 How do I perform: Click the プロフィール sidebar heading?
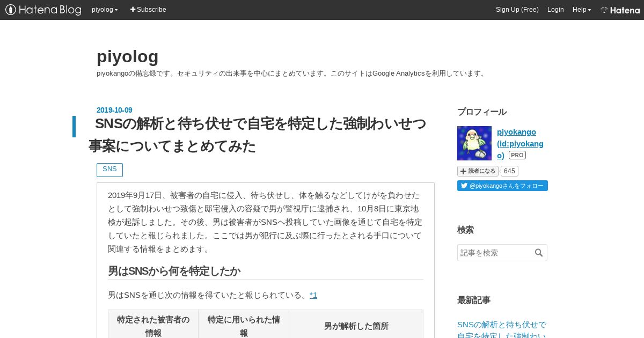pyautogui.click(x=482, y=112)
